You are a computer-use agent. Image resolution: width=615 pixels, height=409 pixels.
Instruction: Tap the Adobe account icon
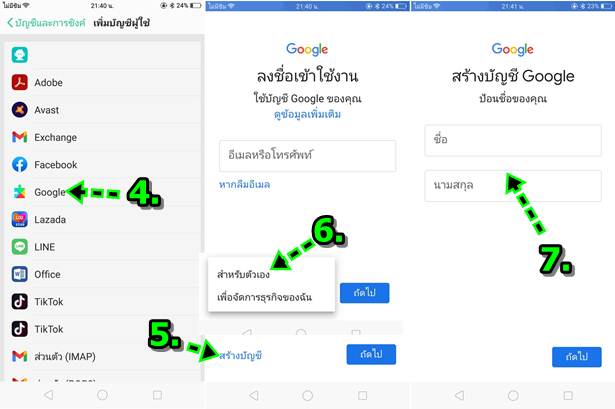tap(20, 82)
